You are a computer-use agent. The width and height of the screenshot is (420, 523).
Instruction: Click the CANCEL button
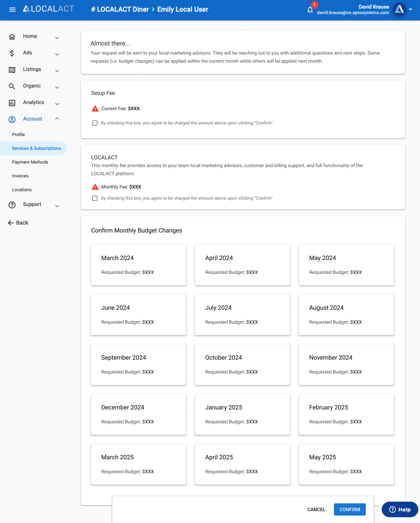pos(316,509)
